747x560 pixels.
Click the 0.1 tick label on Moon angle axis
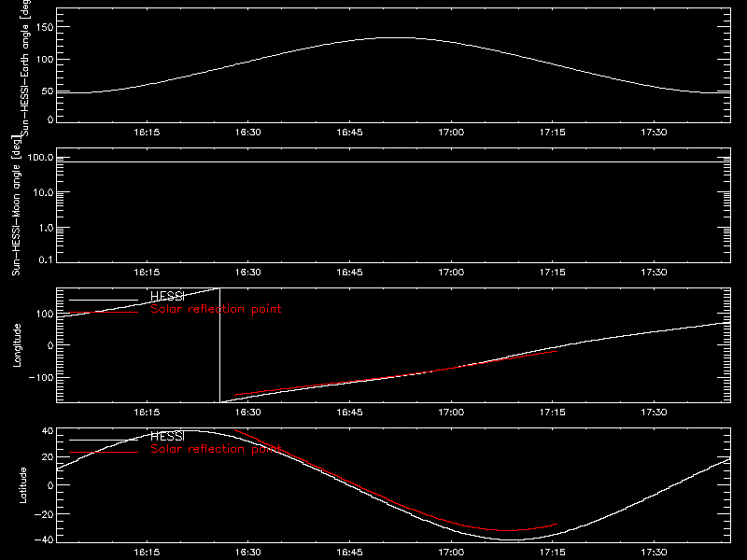point(46,259)
